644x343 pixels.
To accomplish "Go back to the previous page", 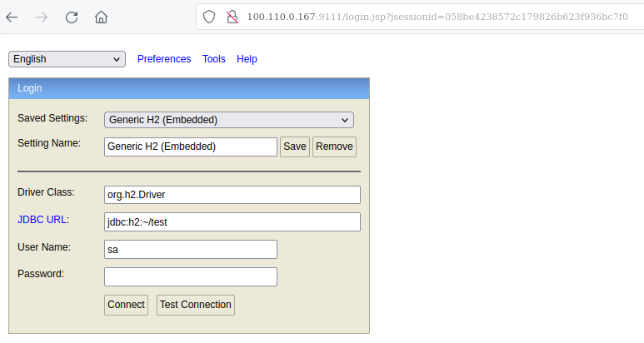I will pyautogui.click(x=12, y=17).
